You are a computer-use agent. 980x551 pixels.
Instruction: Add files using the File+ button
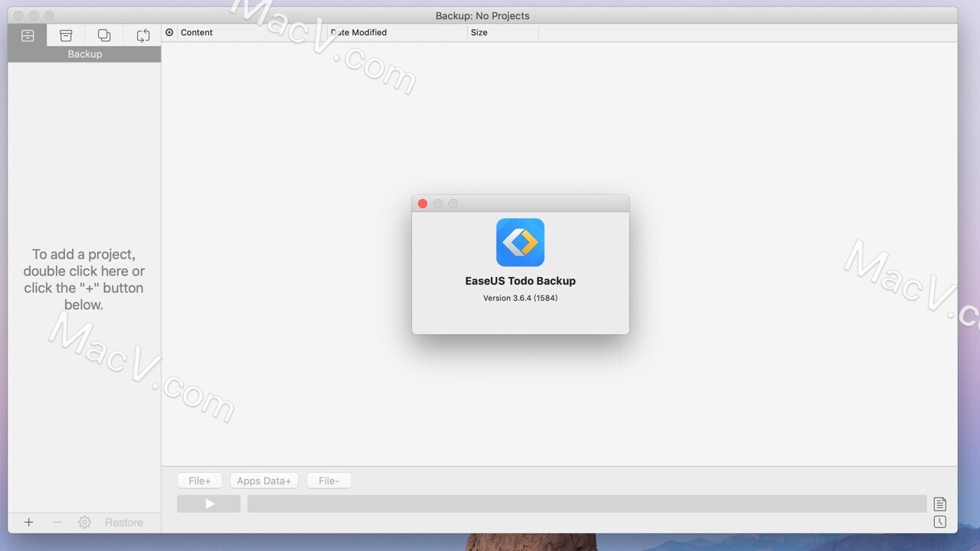[199, 481]
